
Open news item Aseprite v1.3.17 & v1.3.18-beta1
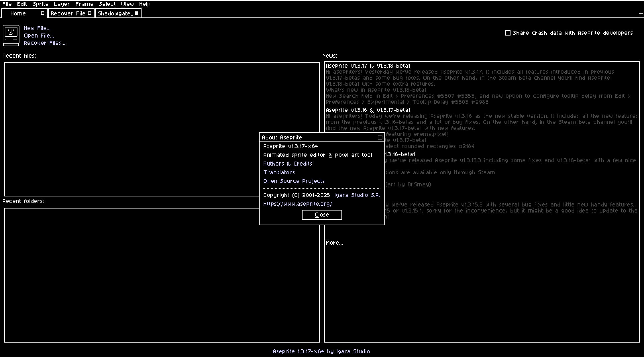click(368, 66)
